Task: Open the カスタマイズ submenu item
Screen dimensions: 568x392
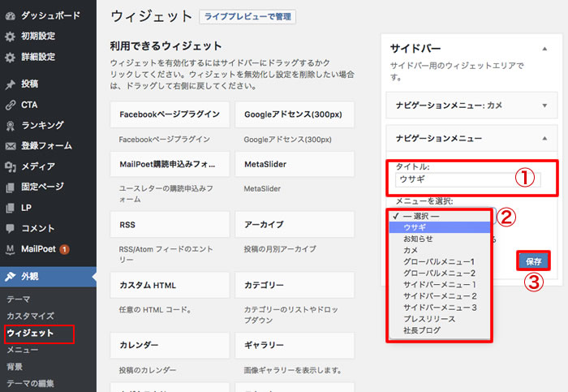Action: pyautogui.click(x=30, y=316)
